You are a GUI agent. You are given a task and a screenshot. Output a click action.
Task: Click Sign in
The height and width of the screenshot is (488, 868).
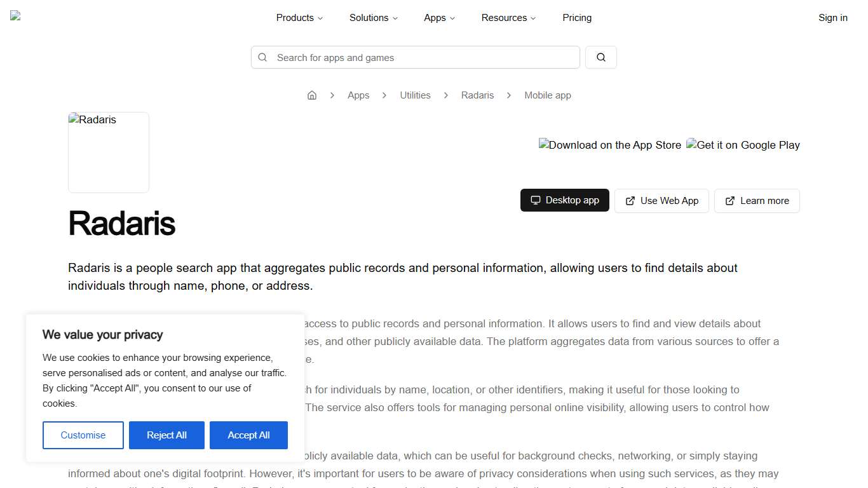(832, 18)
